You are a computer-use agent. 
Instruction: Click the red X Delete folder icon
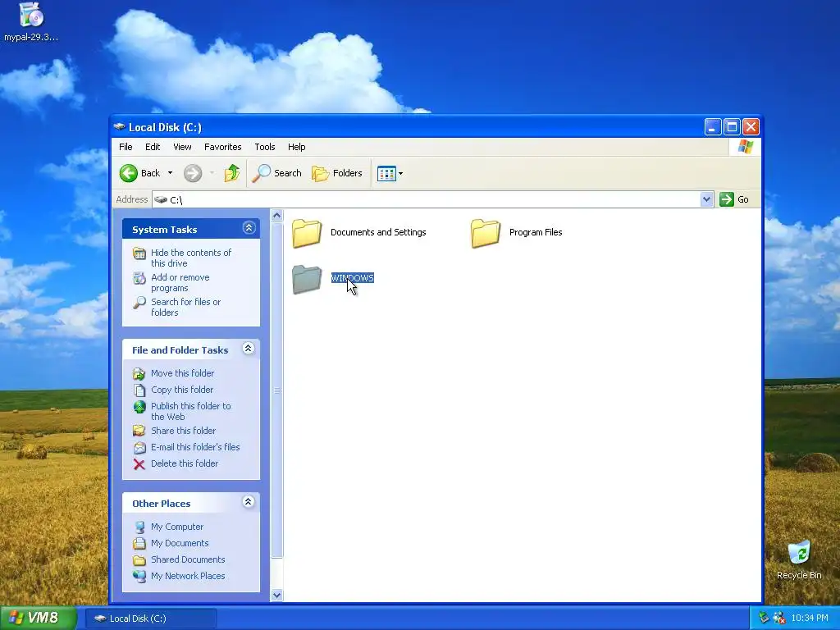coord(139,464)
